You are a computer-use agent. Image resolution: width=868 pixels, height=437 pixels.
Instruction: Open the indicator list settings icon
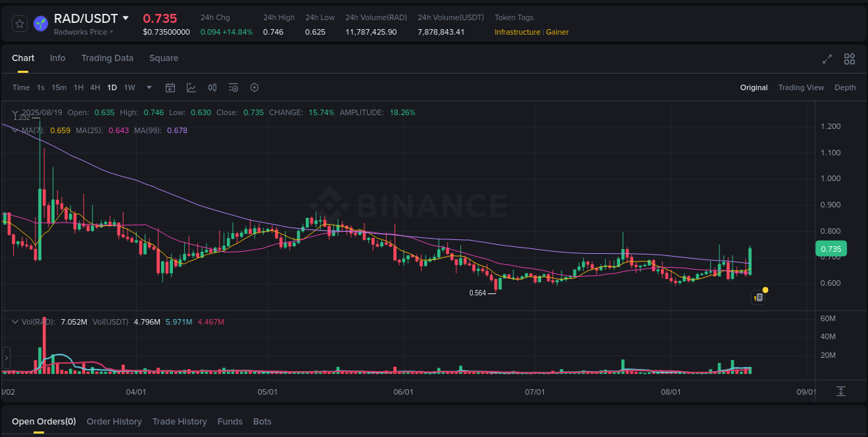233,87
